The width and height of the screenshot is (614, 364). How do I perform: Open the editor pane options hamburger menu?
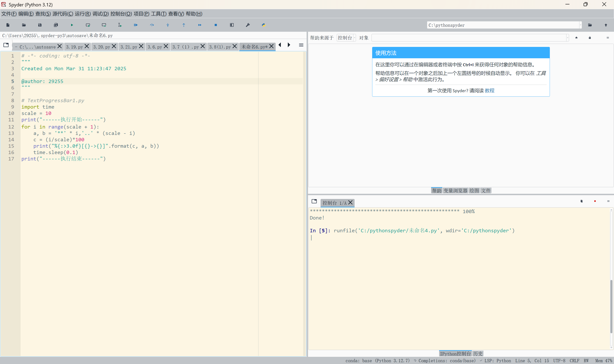[x=301, y=45]
